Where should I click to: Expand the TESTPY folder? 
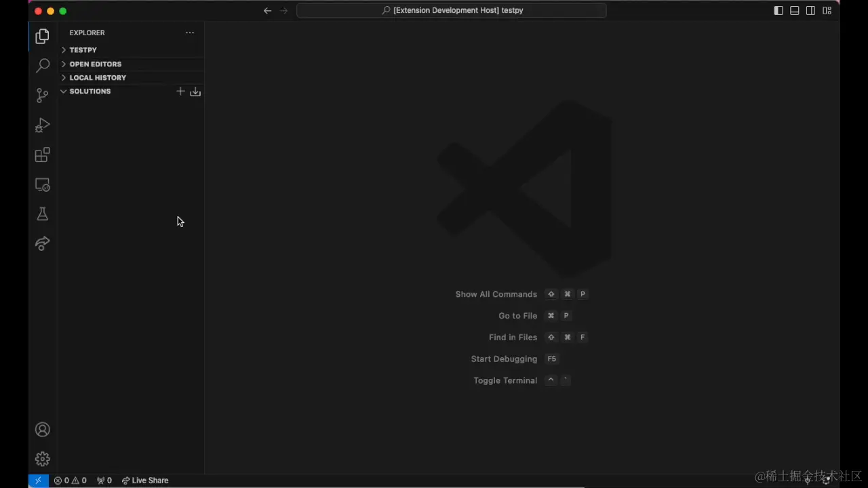[83, 49]
